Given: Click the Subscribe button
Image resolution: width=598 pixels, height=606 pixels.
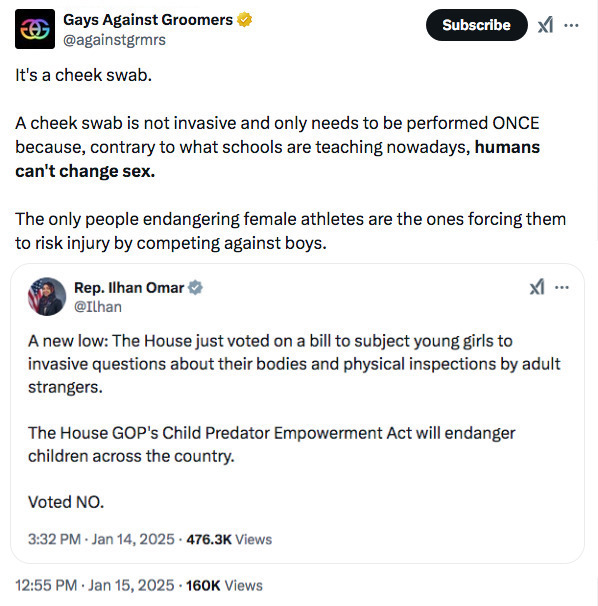Looking at the screenshot, I should point(476,25).
